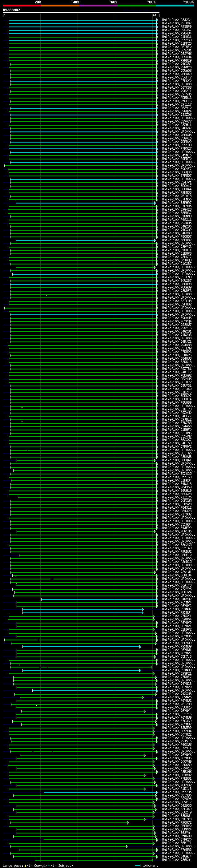
Task: Select the label UniRef100_A9SYS3
Action: click(x=177, y=40)
